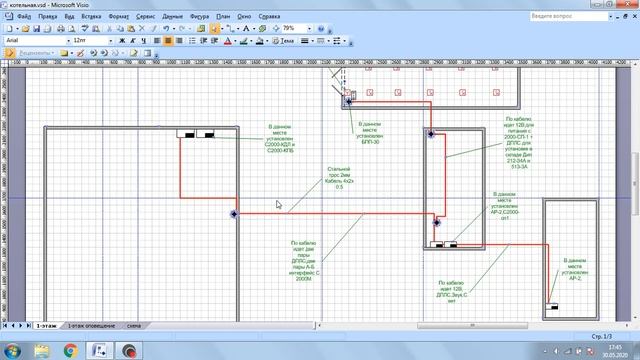Open Print Preview from toolbar
This screenshot has width=640, height=360.
pyautogui.click(x=71, y=29)
